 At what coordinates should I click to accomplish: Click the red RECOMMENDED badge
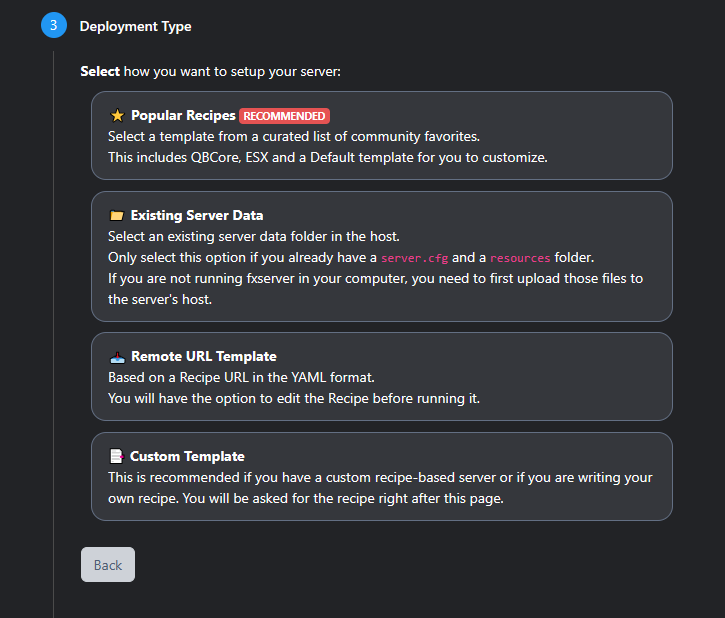click(284, 116)
